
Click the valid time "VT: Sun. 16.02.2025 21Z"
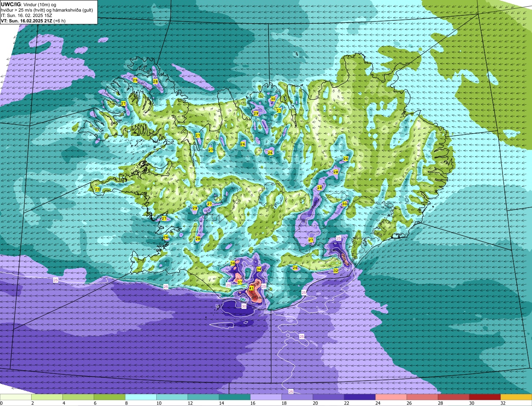tap(27, 20)
